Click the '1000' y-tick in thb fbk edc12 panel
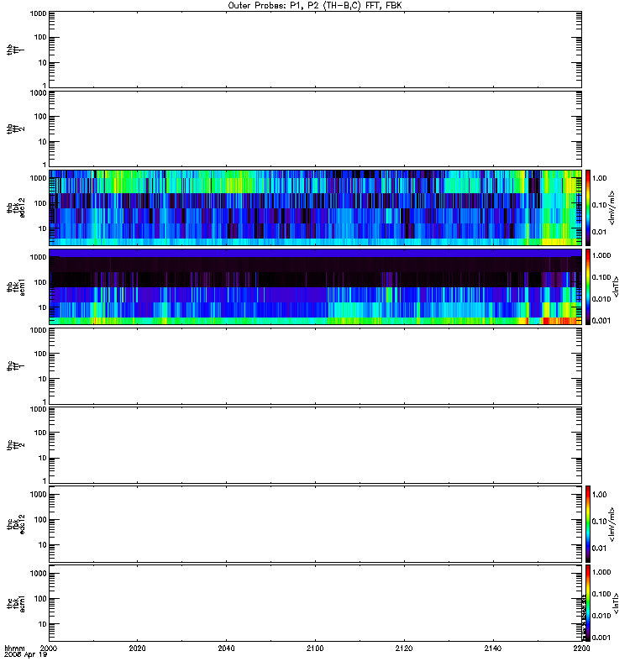This screenshot has width=630, height=672. pyautogui.click(x=38, y=178)
